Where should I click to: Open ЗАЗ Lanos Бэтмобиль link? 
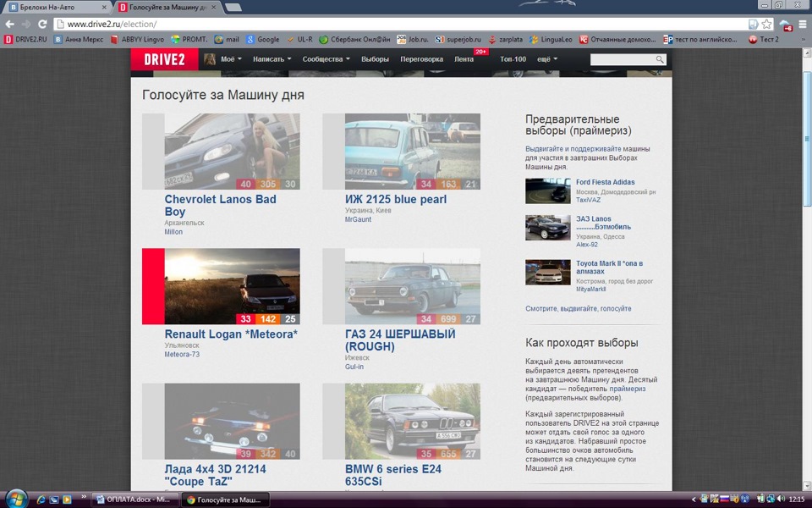pyautogui.click(x=603, y=223)
